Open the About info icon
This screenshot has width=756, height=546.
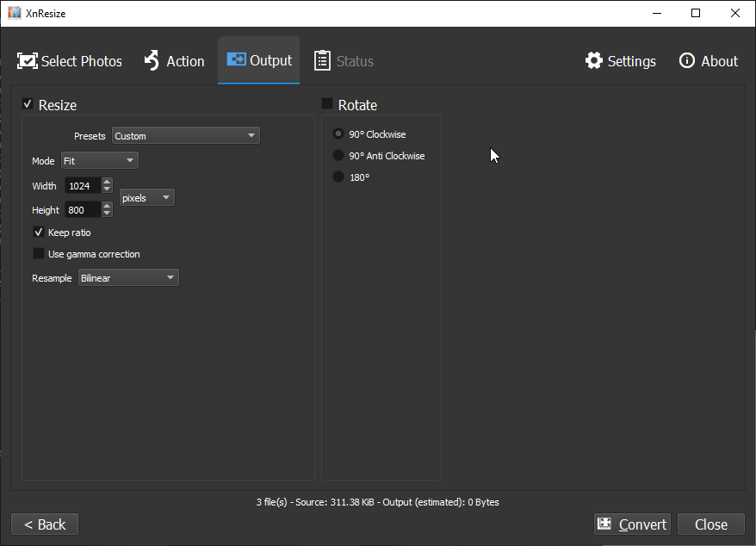pyautogui.click(x=686, y=60)
